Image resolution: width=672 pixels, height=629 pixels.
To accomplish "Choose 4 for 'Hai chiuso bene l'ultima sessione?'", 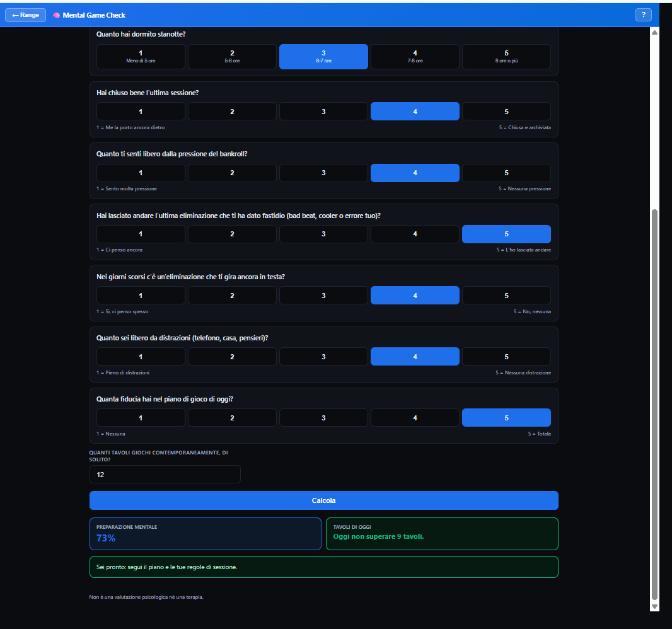I will 415,112.
